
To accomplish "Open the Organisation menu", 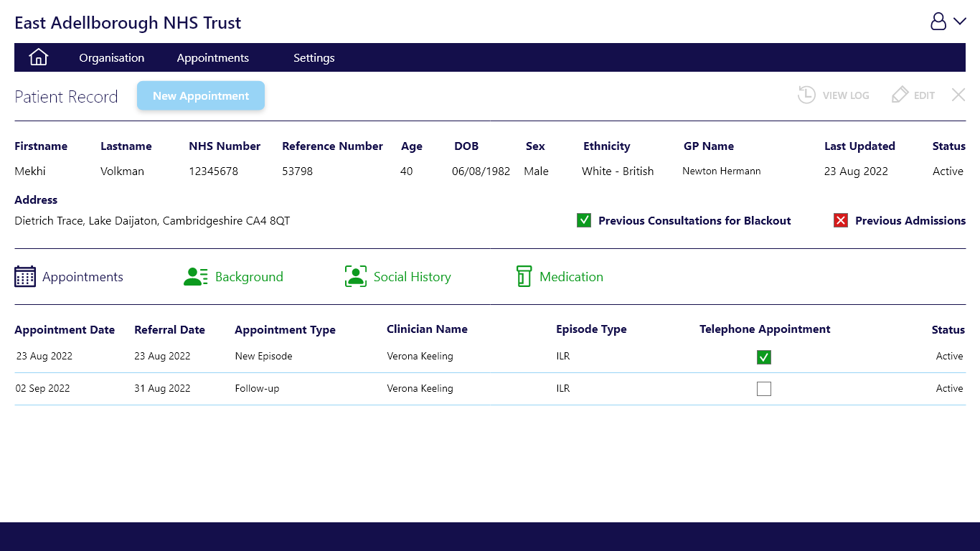I will pyautogui.click(x=112, y=58).
